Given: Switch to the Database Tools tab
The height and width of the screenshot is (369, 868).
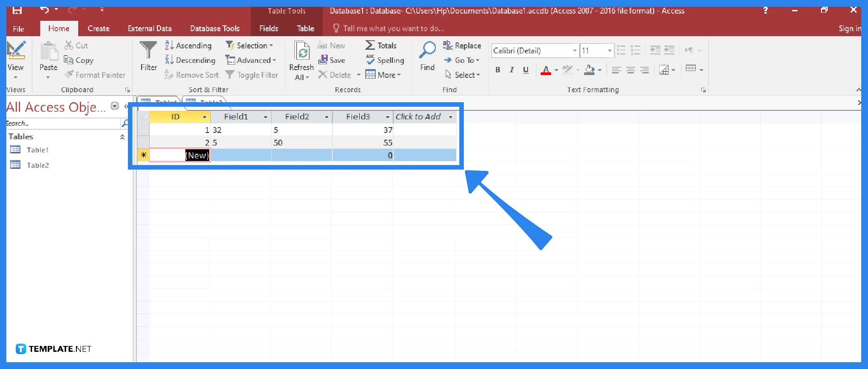Looking at the screenshot, I should (x=215, y=28).
